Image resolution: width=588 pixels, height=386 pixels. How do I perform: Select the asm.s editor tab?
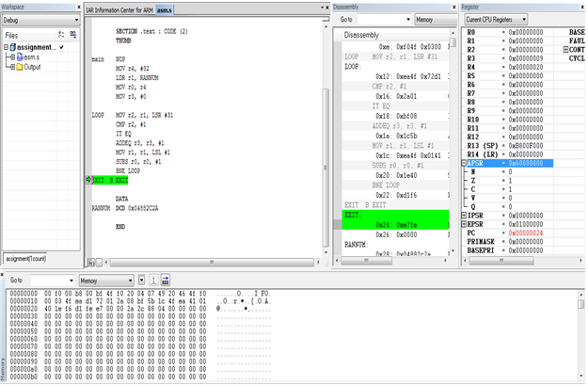(165, 10)
